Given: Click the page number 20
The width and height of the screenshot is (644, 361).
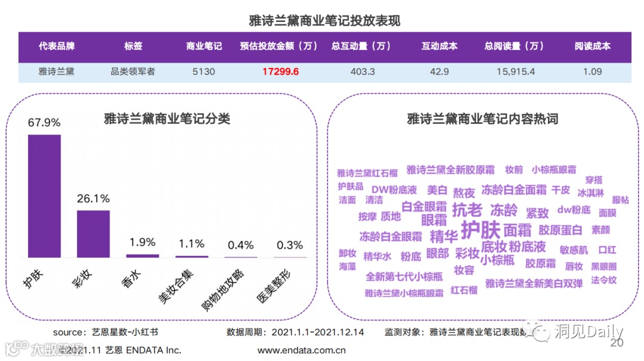Looking at the screenshot, I should [617, 343].
